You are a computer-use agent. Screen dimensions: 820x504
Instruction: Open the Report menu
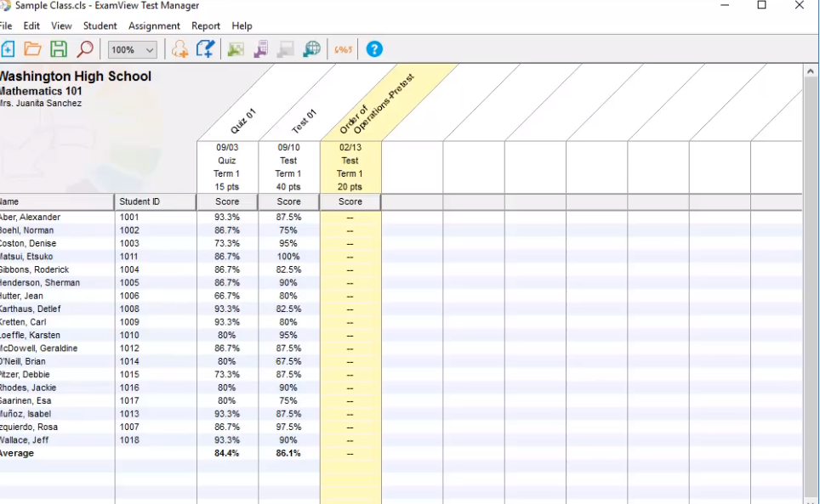point(206,25)
